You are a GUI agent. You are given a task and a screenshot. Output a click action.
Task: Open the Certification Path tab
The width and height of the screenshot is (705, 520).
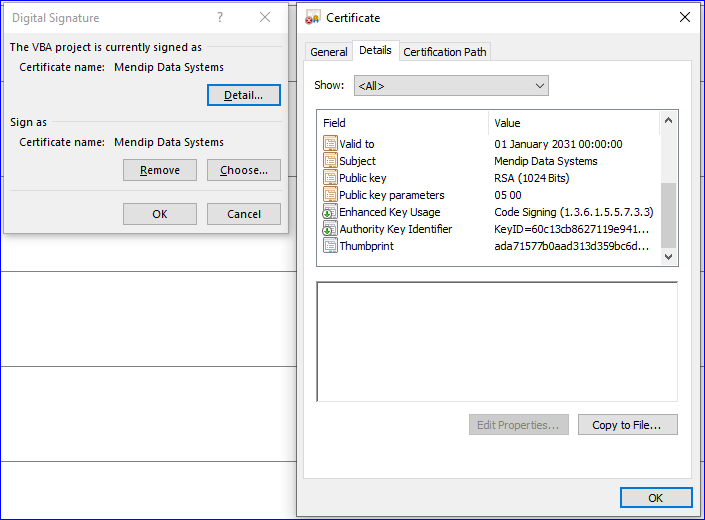pyautogui.click(x=445, y=52)
